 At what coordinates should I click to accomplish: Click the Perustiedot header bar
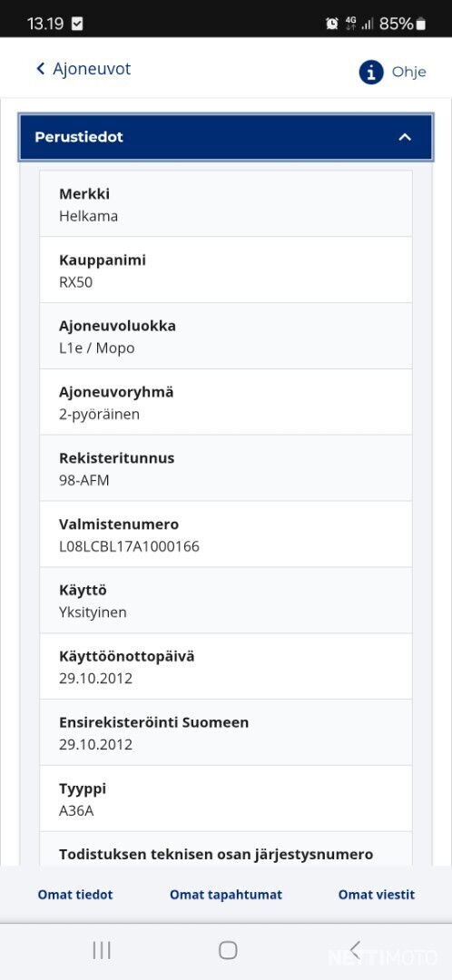point(226,137)
